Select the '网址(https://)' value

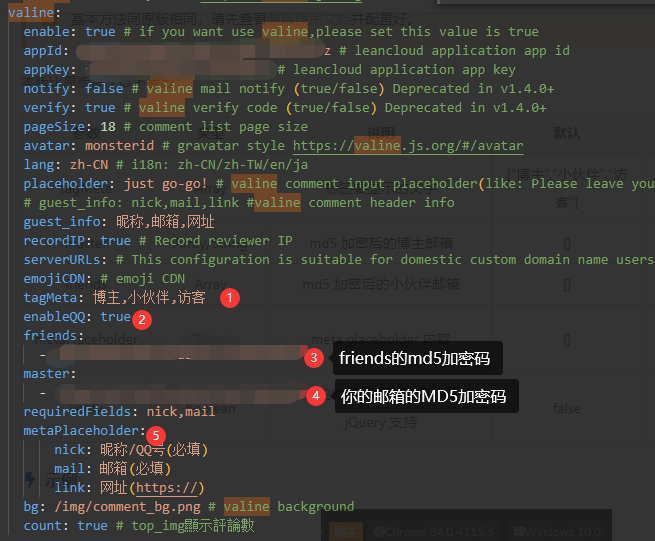coord(152,488)
